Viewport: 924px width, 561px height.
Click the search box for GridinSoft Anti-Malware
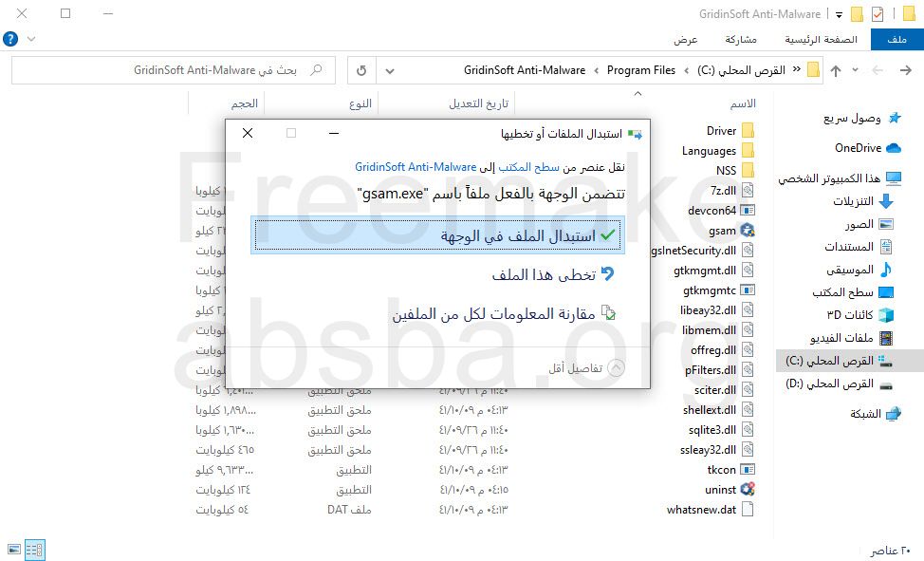[174, 70]
